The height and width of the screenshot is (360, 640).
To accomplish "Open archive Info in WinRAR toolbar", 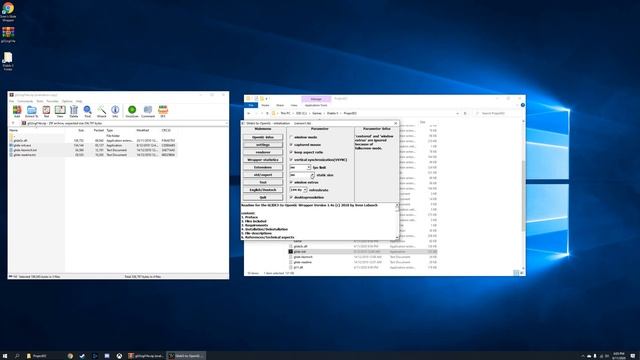I will 115,111.
